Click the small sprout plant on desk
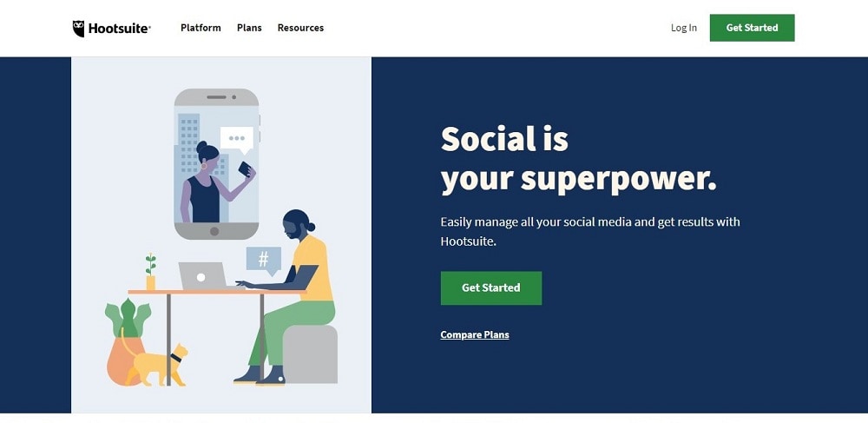Image resolution: width=868 pixels, height=423 pixels. coord(150,271)
